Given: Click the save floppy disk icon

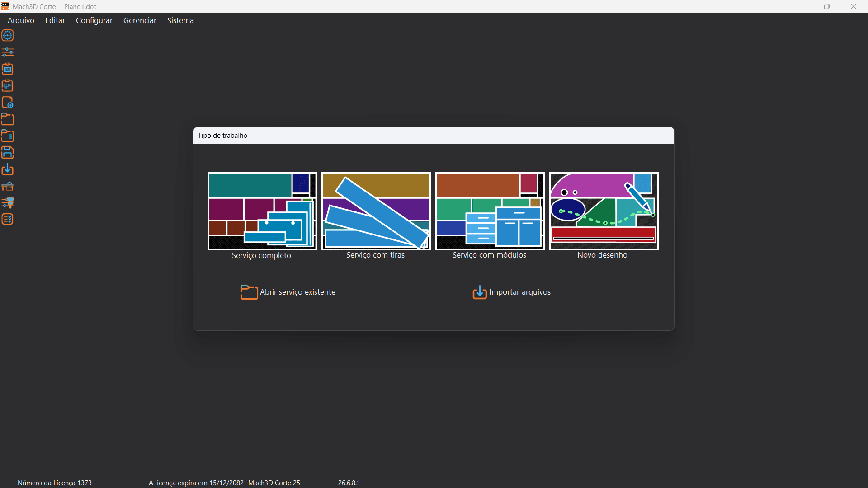Looking at the screenshot, I should (8, 152).
